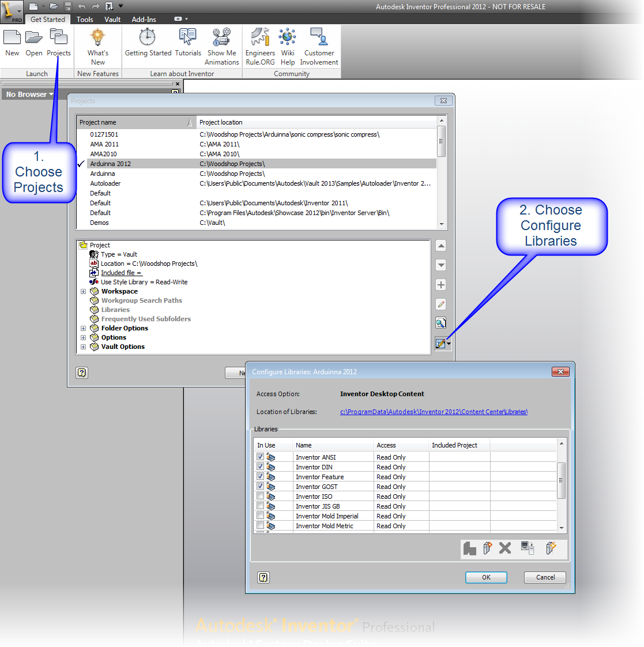This screenshot has height=647, width=644.
Task: Confirm with OK in Configure Libraries
Action: pos(486,577)
